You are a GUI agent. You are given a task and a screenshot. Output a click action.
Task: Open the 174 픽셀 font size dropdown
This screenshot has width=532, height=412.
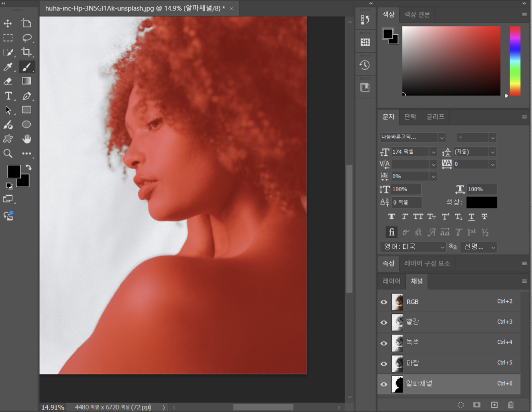point(433,152)
